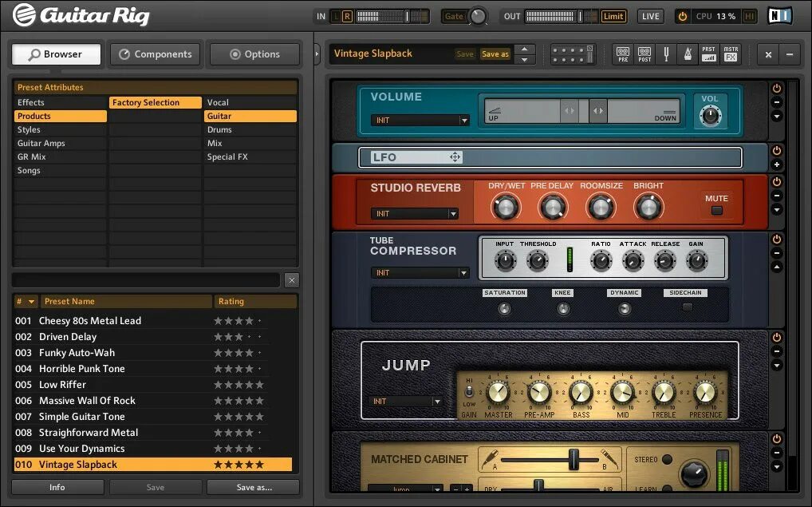Toggle Matched Cabinet power button
Viewport: 812px width, 507px height.
(776, 438)
